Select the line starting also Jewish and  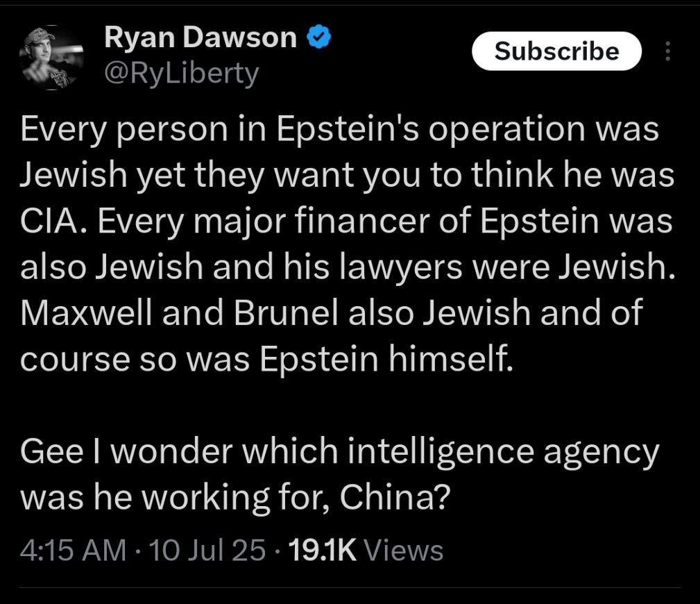[348, 267]
